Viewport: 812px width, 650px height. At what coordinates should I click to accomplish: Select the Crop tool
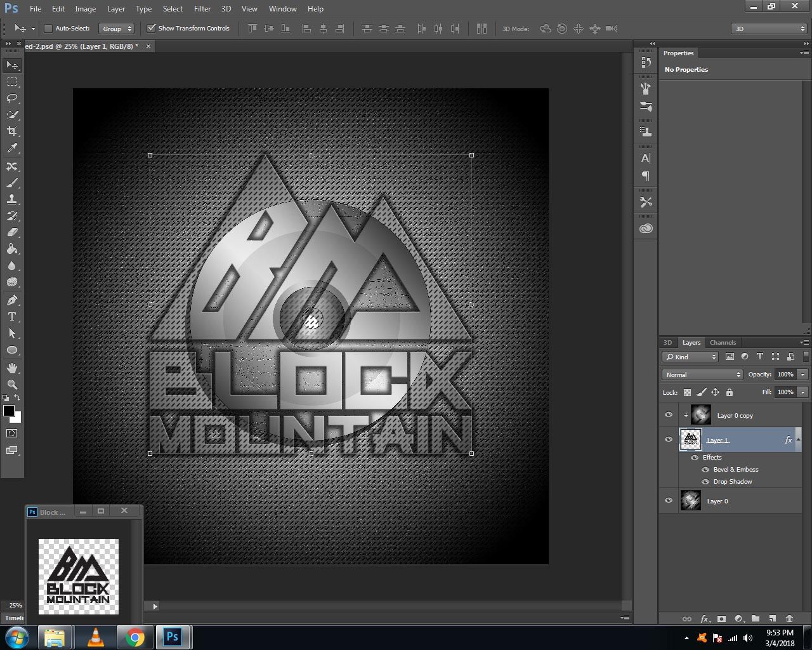click(12, 131)
